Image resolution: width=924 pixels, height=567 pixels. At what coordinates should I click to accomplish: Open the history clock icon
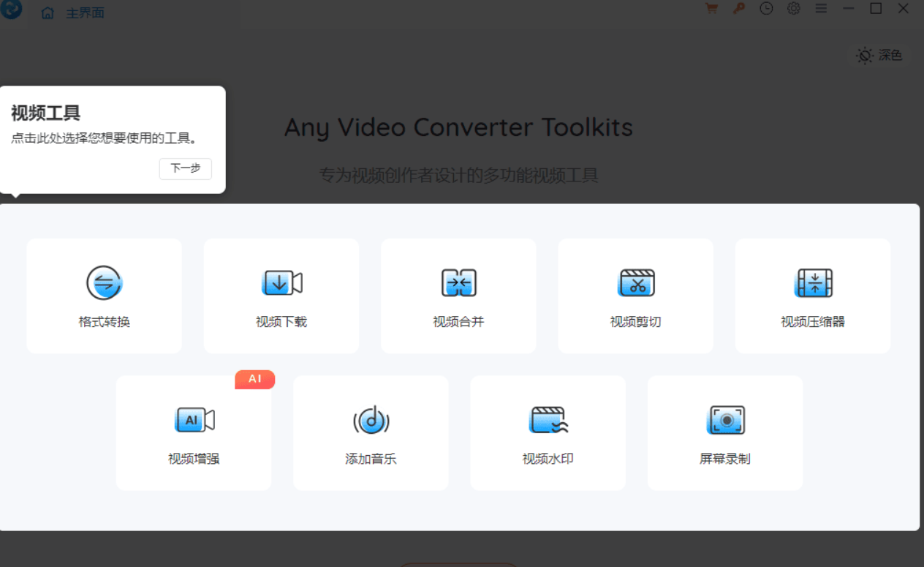pos(766,9)
